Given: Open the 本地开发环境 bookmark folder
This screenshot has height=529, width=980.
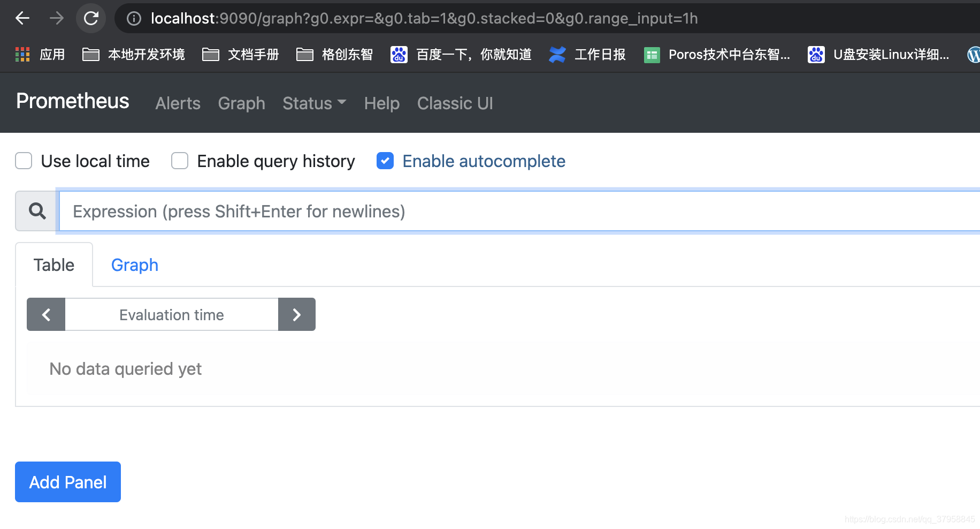Looking at the screenshot, I should pyautogui.click(x=133, y=54).
